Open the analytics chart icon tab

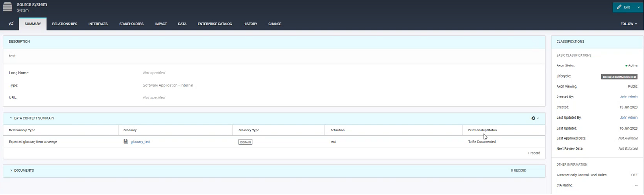(11, 24)
